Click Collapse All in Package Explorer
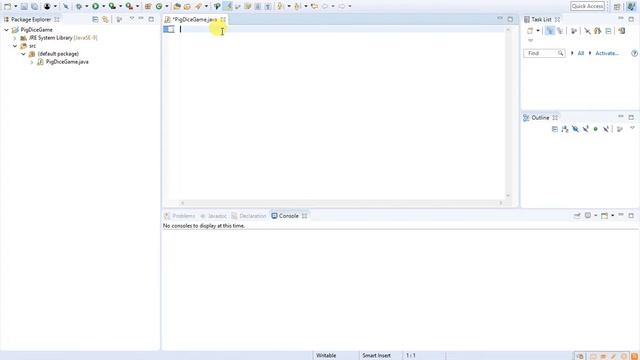 tap(95, 19)
